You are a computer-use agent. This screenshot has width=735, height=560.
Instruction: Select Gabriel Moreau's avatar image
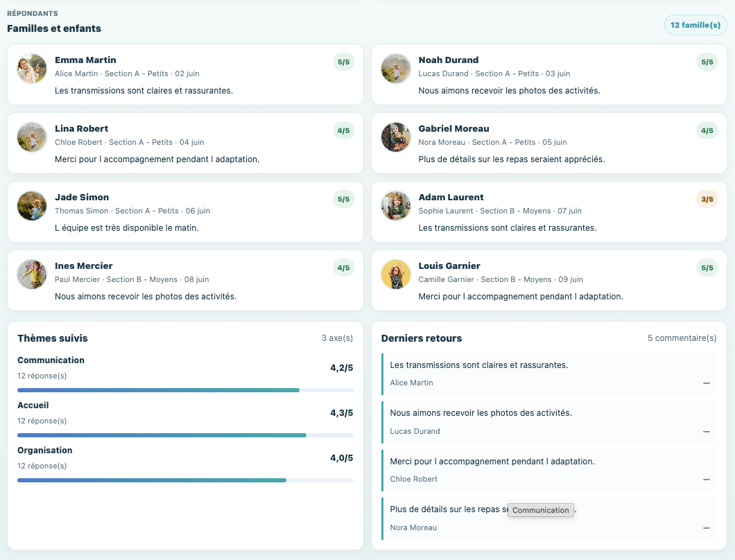pyautogui.click(x=396, y=137)
